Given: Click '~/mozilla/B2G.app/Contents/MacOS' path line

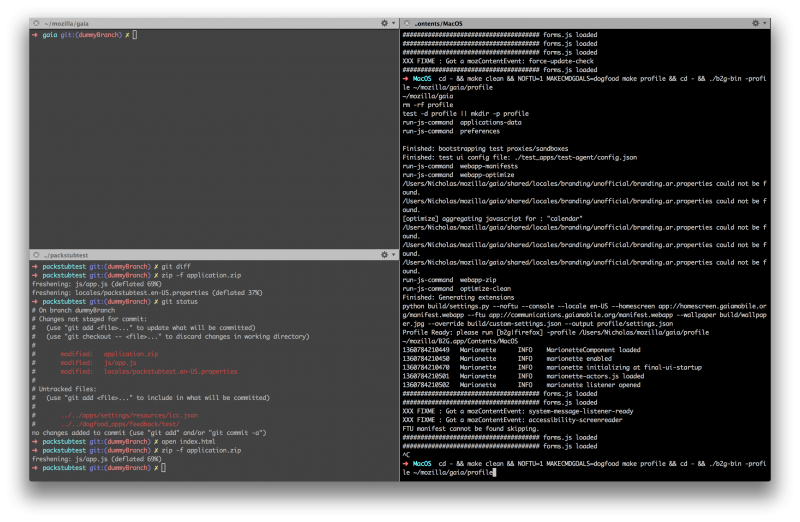Looking at the screenshot, I should pos(460,341).
